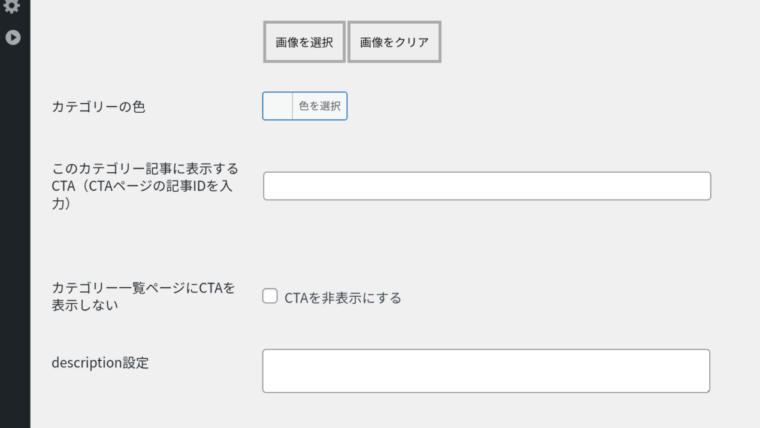The height and width of the screenshot is (428, 760).
Task: Click the 画像を選択 button
Action: click(x=304, y=42)
